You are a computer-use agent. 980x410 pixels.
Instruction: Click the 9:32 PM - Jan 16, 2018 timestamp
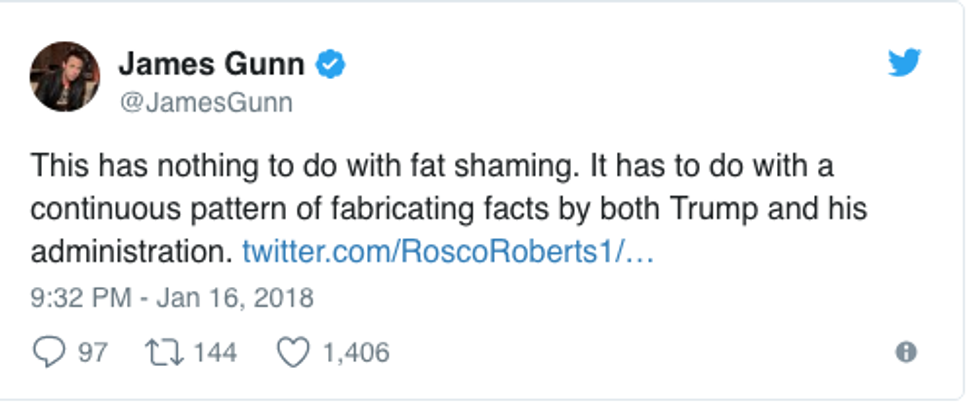(171, 298)
